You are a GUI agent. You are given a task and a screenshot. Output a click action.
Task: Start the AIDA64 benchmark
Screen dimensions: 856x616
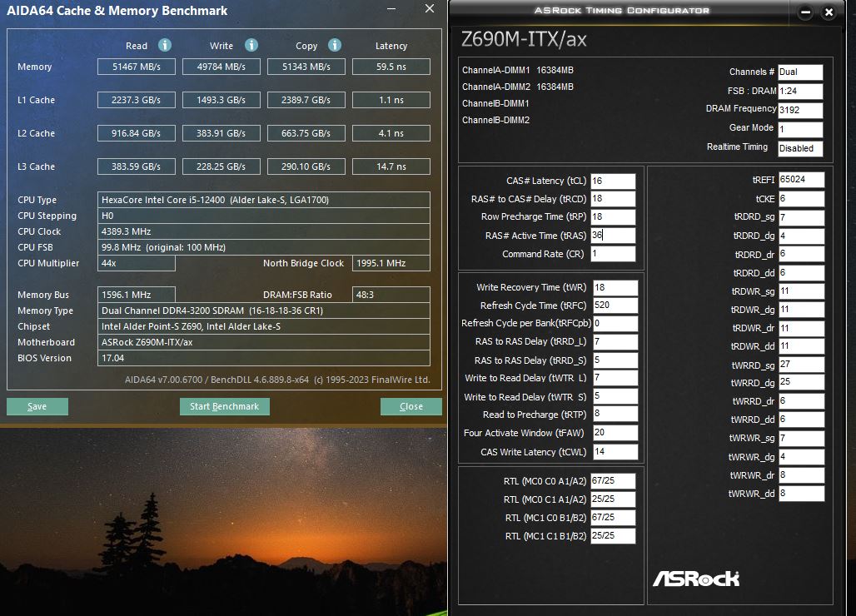coord(224,406)
